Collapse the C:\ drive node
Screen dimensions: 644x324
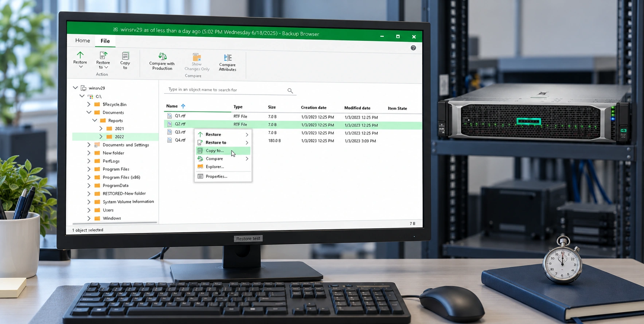[x=82, y=96]
